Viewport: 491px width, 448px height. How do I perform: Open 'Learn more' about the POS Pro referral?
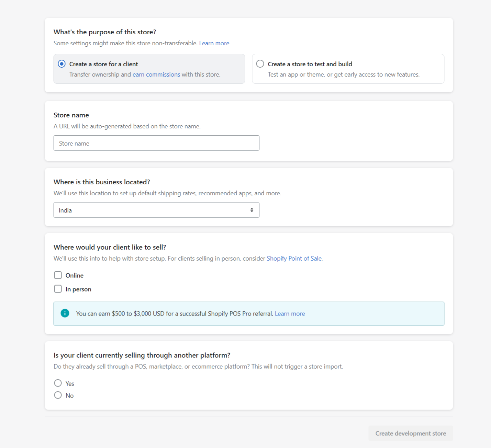[x=290, y=314]
